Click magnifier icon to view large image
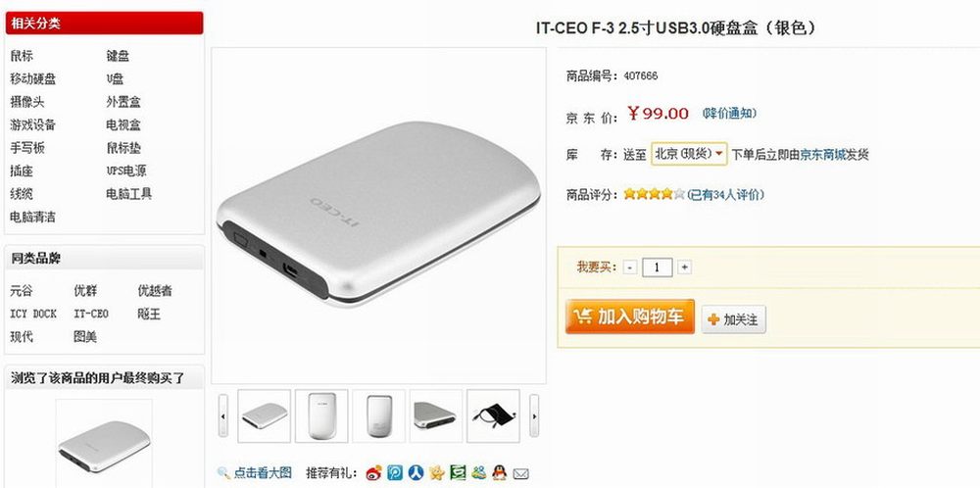Image resolution: width=980 pixels, height=488 pixels. coord(223,473)
